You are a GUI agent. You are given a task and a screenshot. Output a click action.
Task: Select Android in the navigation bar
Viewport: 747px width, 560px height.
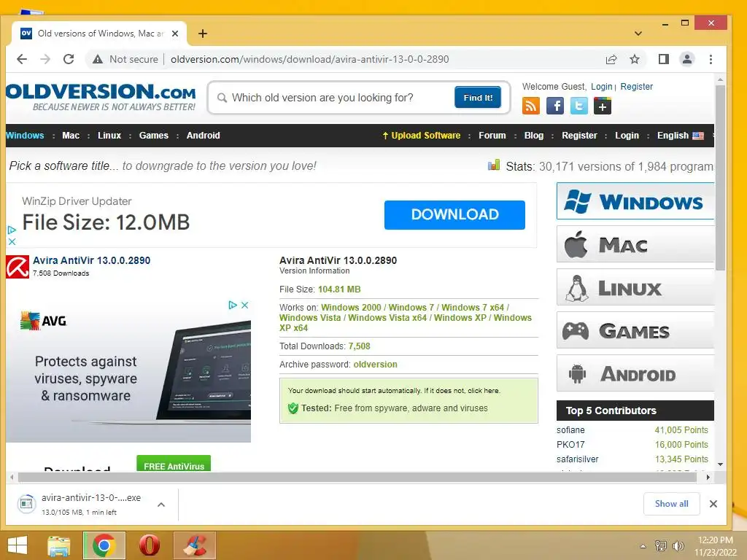tap(203, 135)
